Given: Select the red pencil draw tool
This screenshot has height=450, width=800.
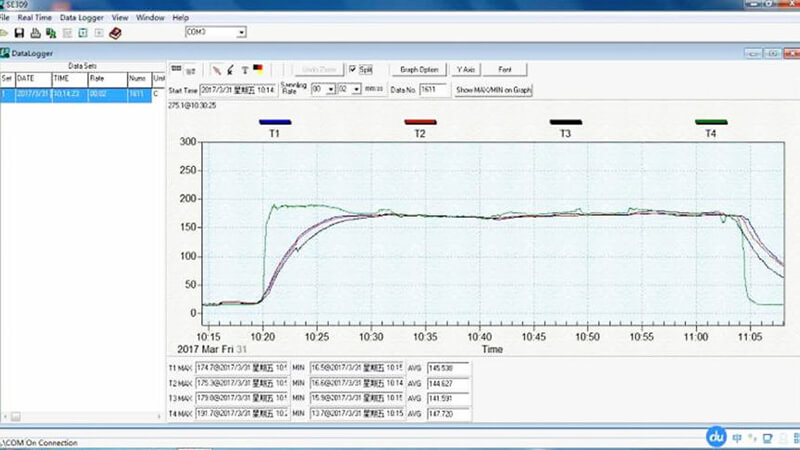Looking at the screenshot, I should click(217, 70).
